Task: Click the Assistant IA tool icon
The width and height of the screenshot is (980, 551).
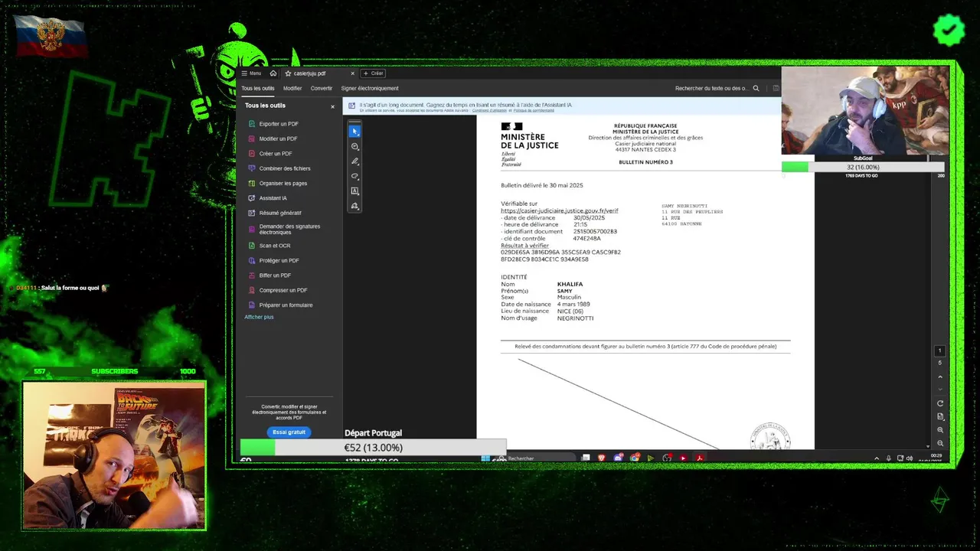Action: (252, 197)
